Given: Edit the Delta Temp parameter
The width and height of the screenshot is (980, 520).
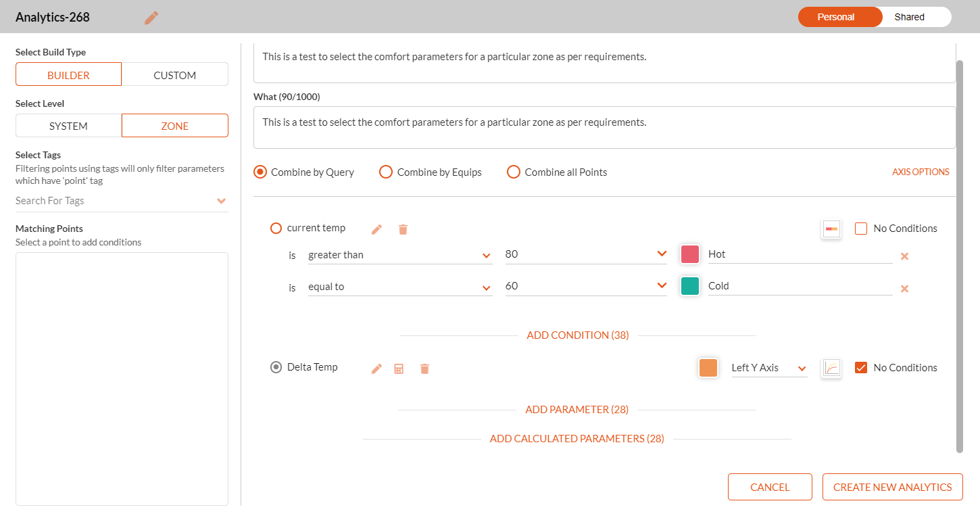Looking at the screenshot, I should click(x=377, y=369).
